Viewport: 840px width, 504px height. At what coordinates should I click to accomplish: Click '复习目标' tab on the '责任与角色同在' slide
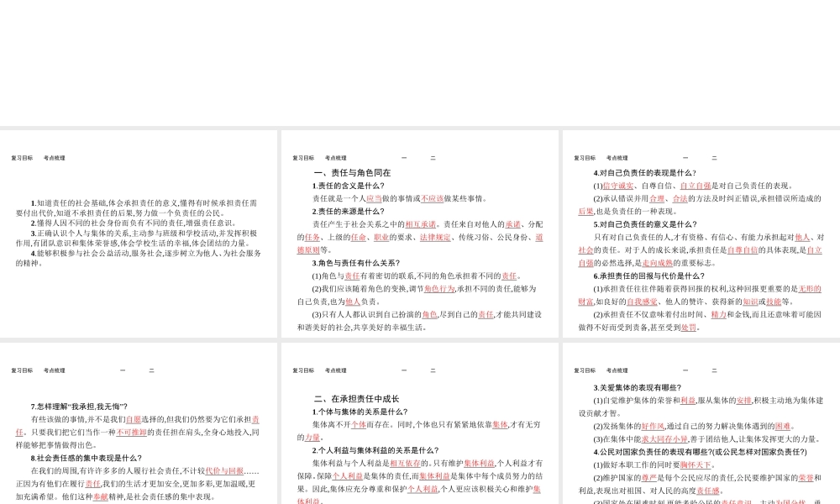(303, 158)
